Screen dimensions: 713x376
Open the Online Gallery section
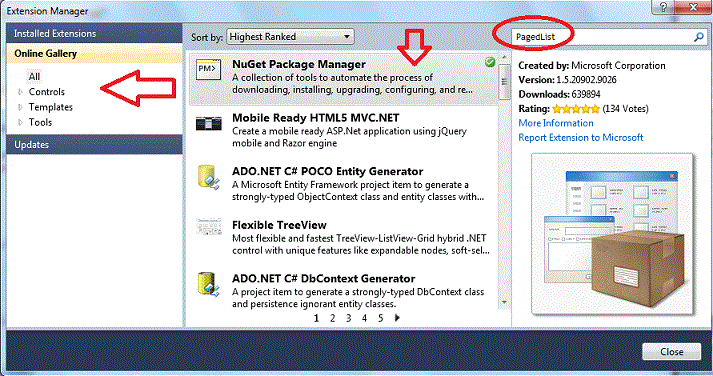tap(94, 54)
